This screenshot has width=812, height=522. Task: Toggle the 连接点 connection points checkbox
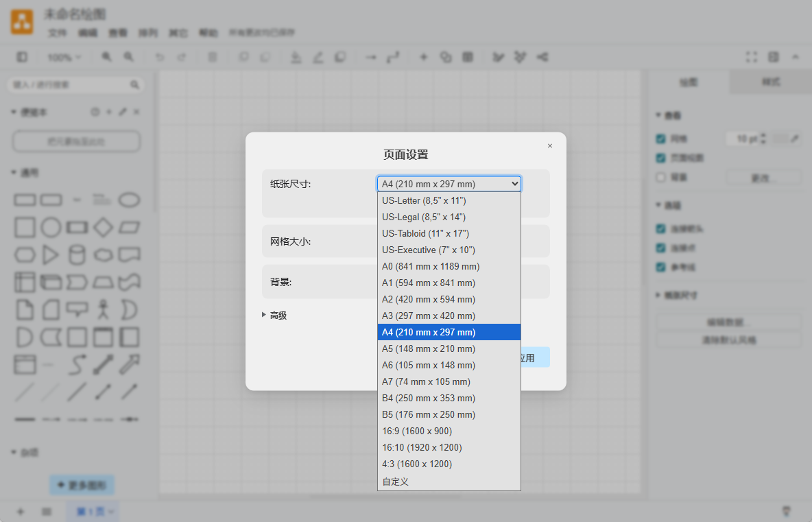[661, 248]
